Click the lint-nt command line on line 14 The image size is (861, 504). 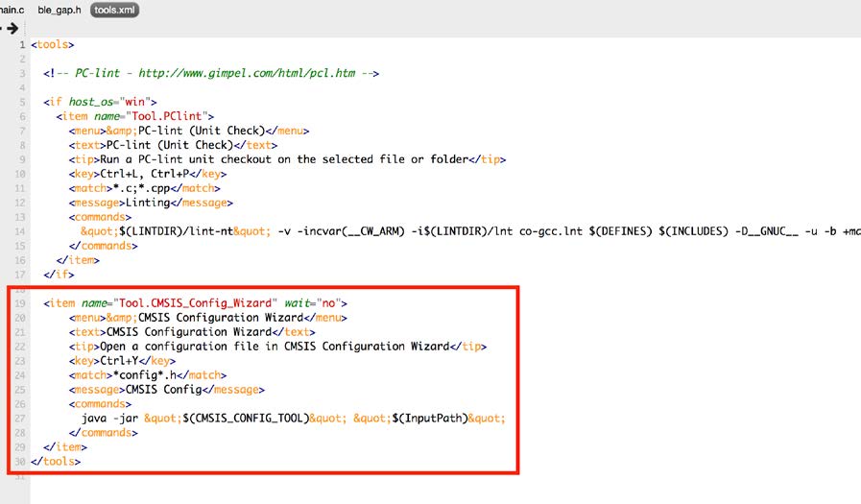pos(470,231)
